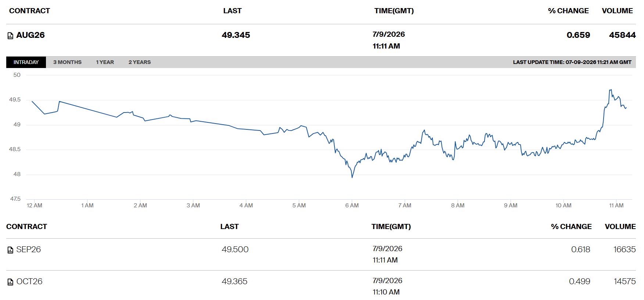Switch to the 1 YEAR tab
This screenshot has height=300, width=644.
[105, 62]
